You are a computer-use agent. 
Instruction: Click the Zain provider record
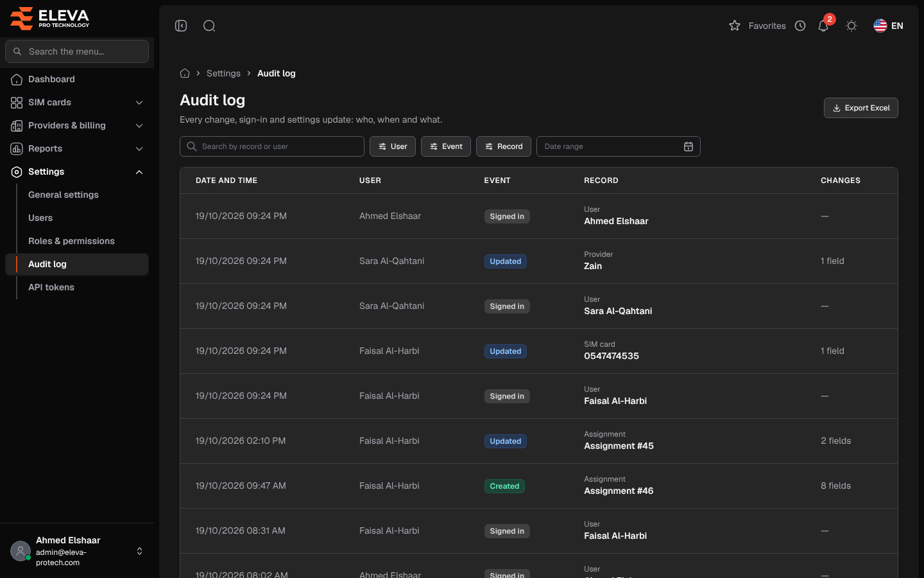pos(593,266)
